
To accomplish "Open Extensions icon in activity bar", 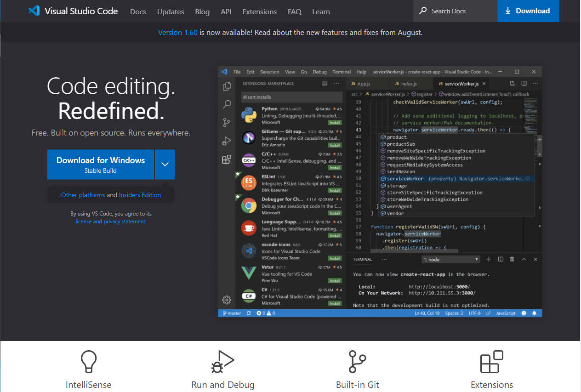I will [x=227, y=159].
